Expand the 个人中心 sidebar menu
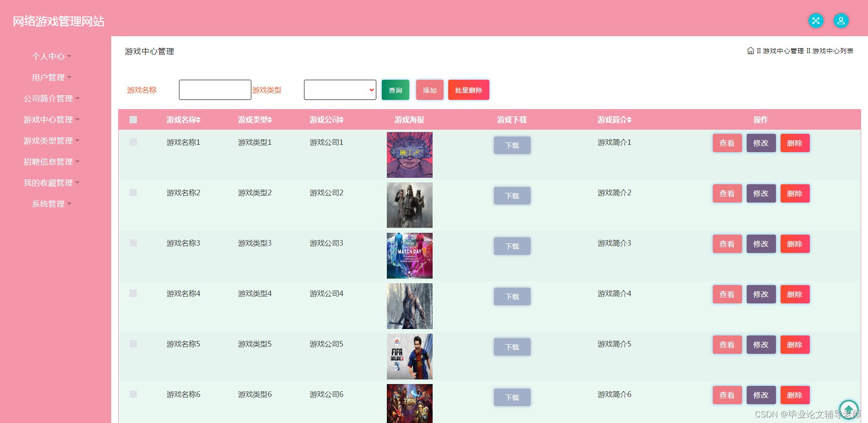Image resolution: width=868 pixels, height=423 pixels. point(51,56)
